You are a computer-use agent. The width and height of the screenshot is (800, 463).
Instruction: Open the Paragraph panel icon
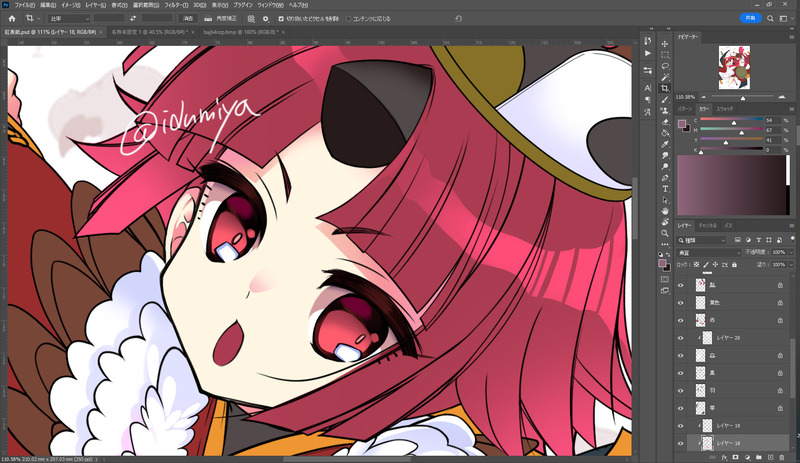(647, 100)
